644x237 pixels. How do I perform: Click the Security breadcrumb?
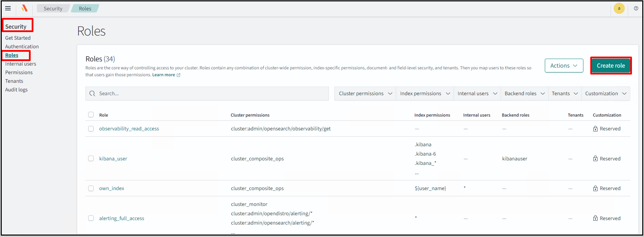click(x=53, y=9)
